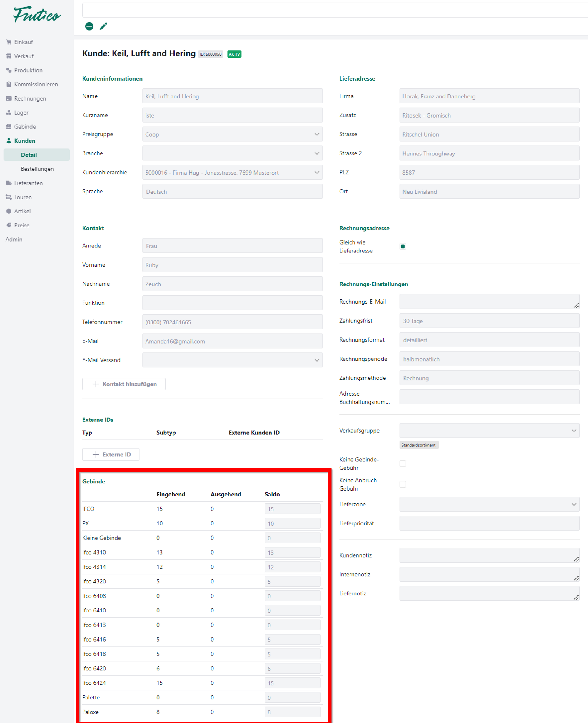Click the Lieferanten truck icon
Screen dimensions: 588x723
(x=9, y=183)
